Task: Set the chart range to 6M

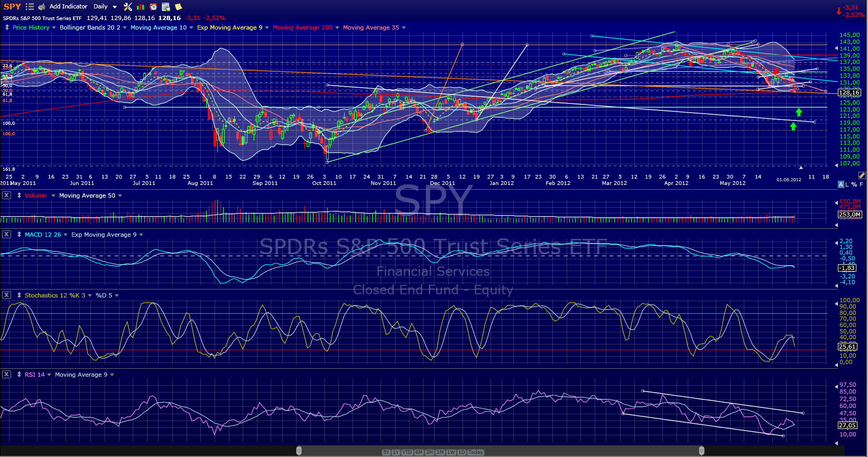Action: 419,452
